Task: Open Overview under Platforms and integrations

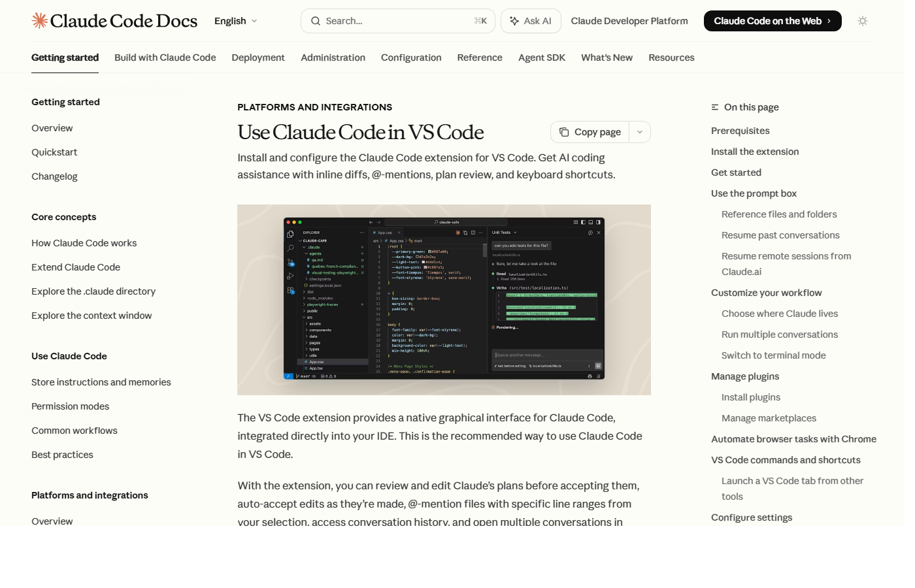Action: click(52, 521)
